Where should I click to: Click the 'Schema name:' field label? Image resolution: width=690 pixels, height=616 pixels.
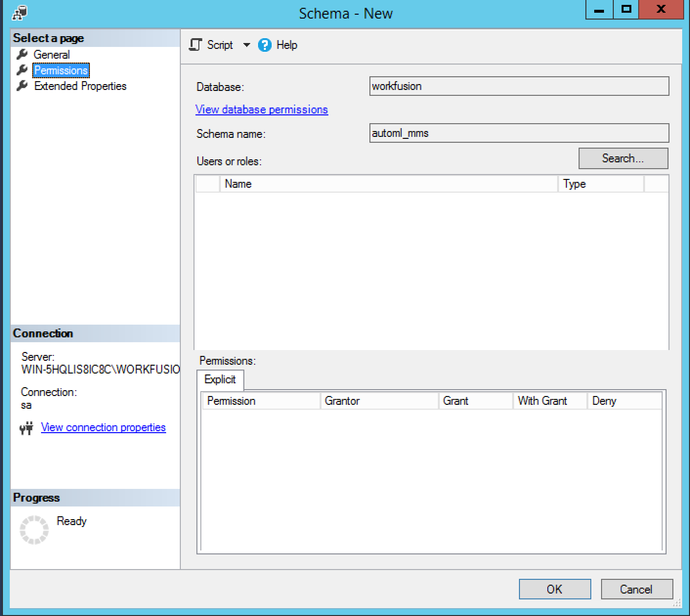pos(231,134)
